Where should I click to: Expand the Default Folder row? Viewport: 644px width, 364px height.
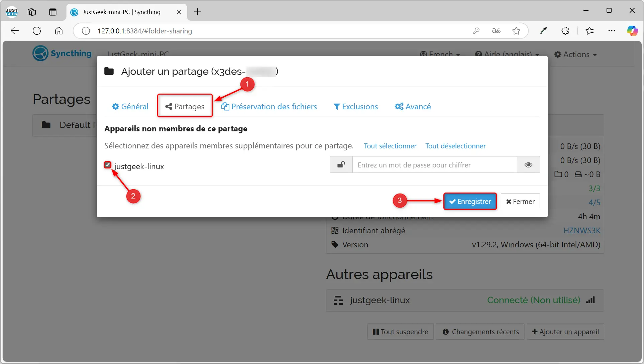(x=65, y=125)
